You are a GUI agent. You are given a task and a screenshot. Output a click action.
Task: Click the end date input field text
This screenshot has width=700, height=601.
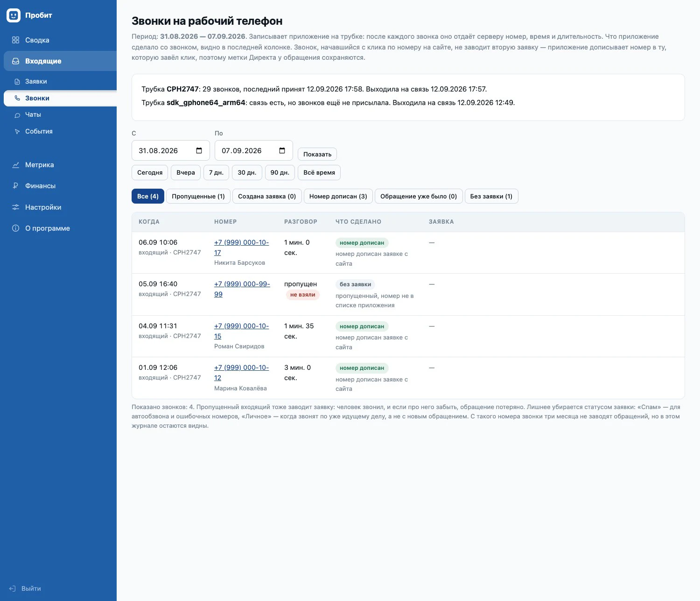coord(242,150)
